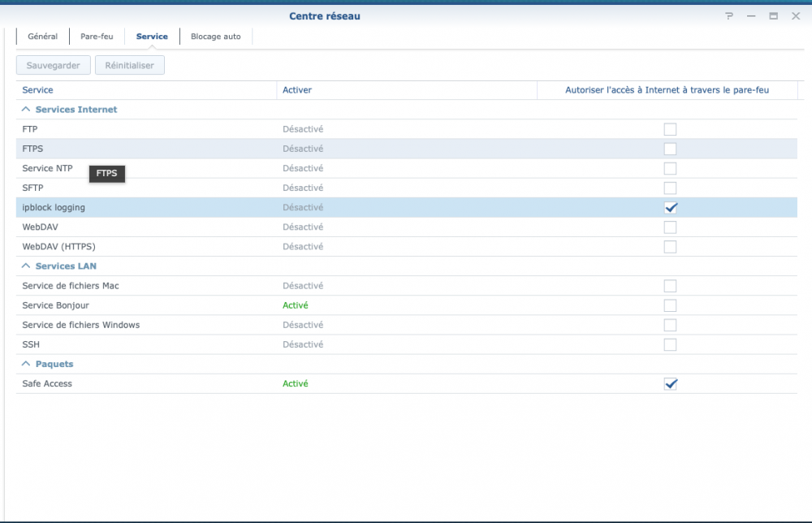Select the Service Bonjour row name
This screenshot has height=523, width=812.
[x=55, y=305]
